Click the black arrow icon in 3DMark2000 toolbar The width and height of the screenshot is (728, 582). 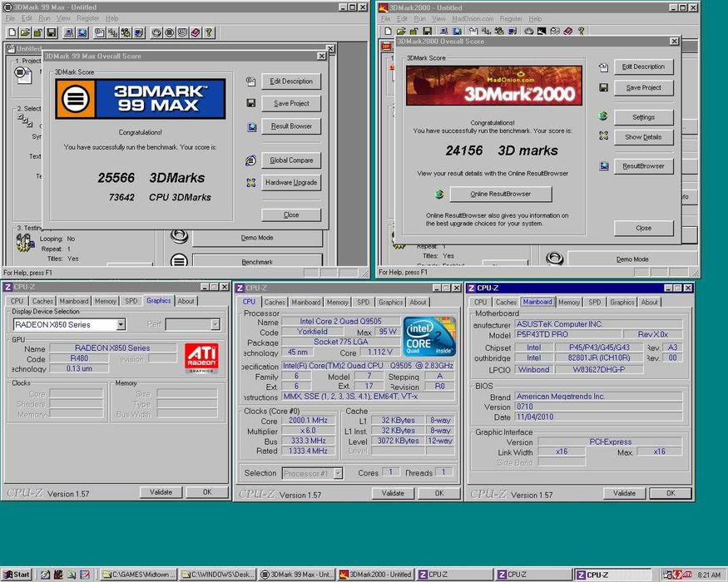point(542,31)
